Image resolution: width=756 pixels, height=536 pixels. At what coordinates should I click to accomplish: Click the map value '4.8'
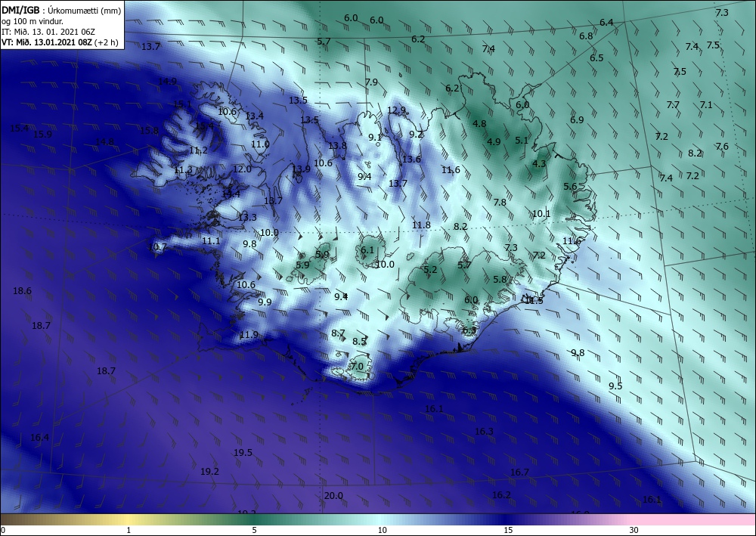click(x=479, y=123)
